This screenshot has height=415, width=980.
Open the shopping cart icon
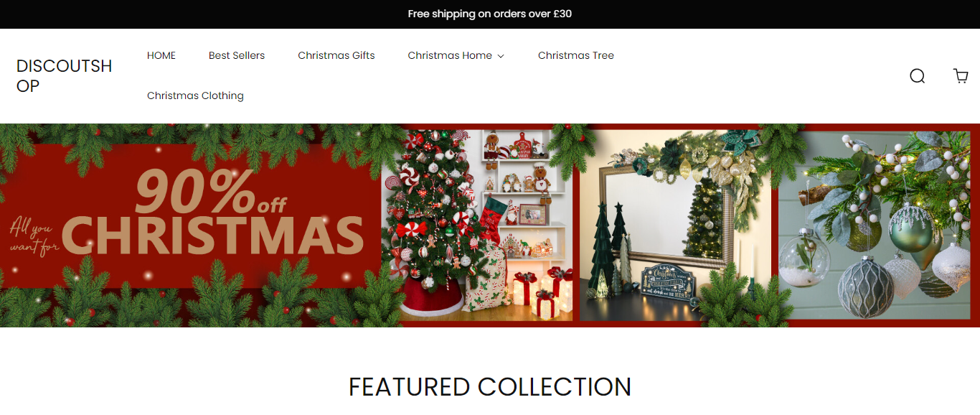(x=961, y=76)
